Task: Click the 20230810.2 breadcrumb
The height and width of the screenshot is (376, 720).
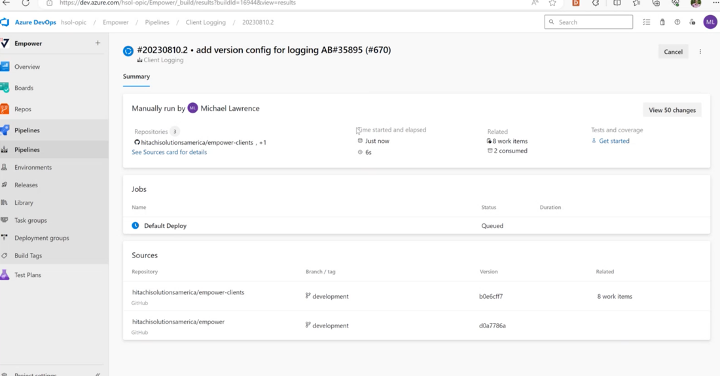Action: tap(258, 22)
